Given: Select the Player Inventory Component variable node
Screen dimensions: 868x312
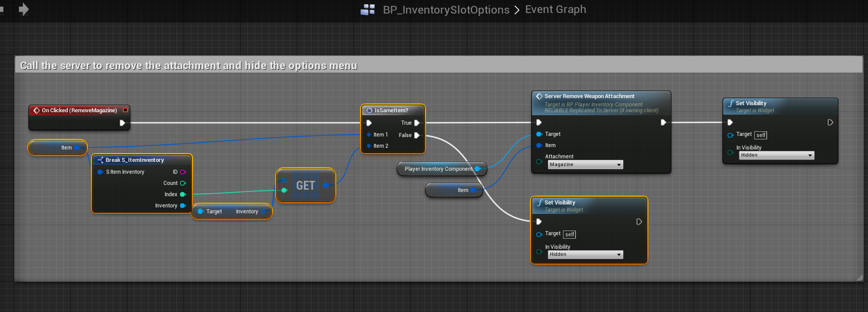Looking at the screenshot, I should (438, 169).
